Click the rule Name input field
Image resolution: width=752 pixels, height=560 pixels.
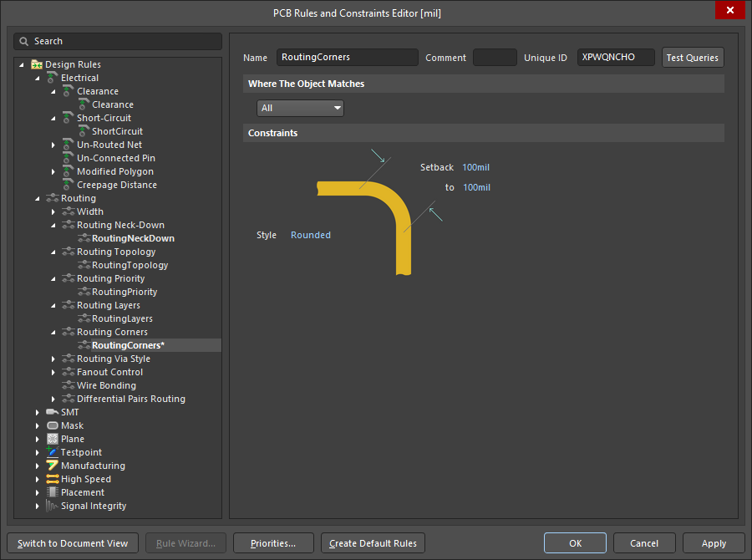click(348, 57)
